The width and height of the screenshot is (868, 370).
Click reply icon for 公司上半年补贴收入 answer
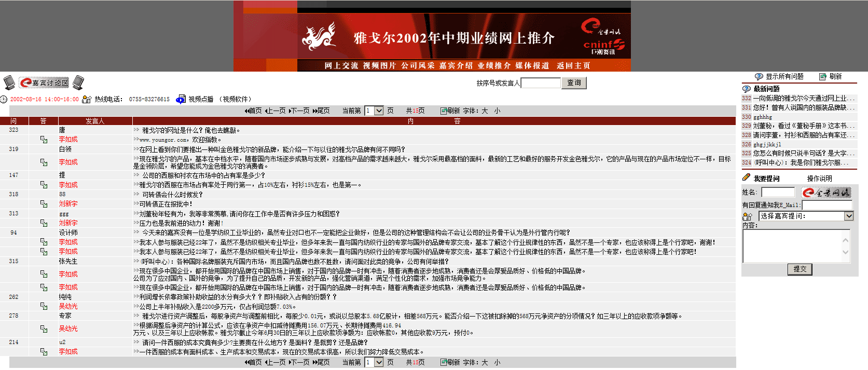[44, 307]
